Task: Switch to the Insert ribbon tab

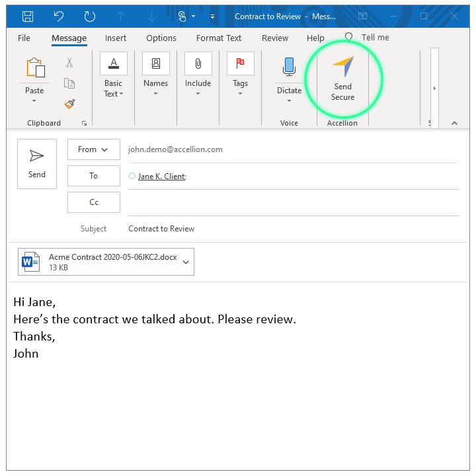Action: click(x=115, y=38)
